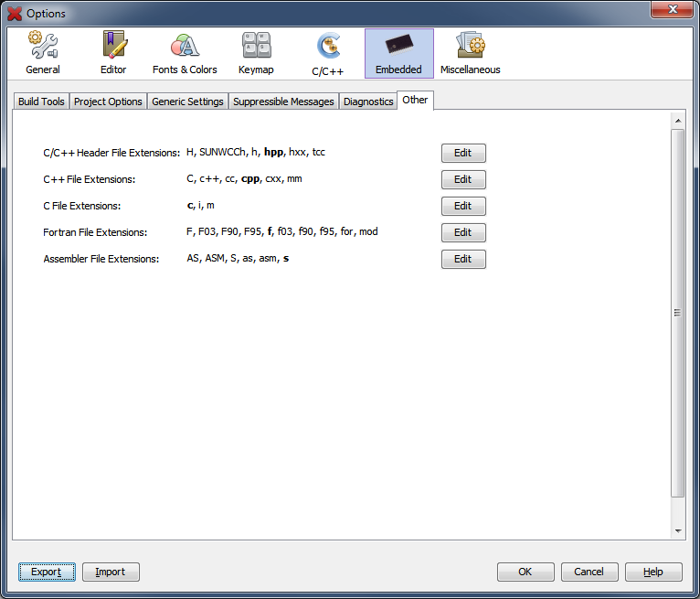This screenshot has height=599, width=700.
Task: Select the Other tab
Action: click(415, 100)
